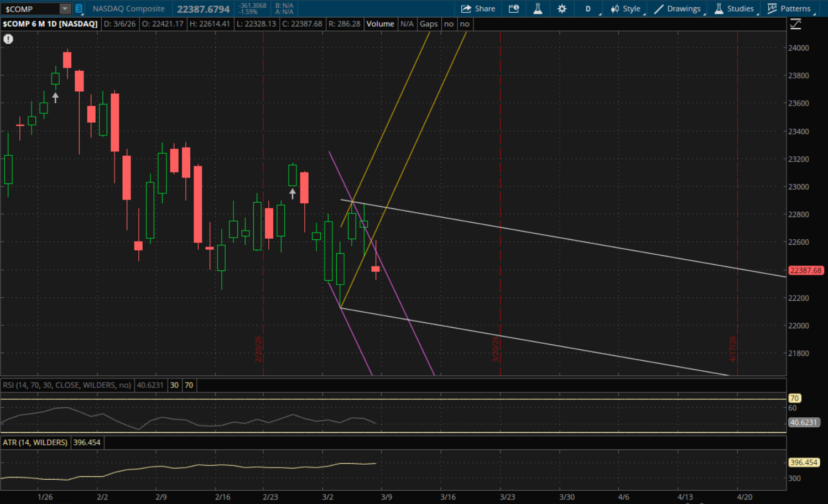The width and height of the screenshot is (828, 504).
Task: Click the RSI 70 overbought level tag
Action: (x=794, y=398)
